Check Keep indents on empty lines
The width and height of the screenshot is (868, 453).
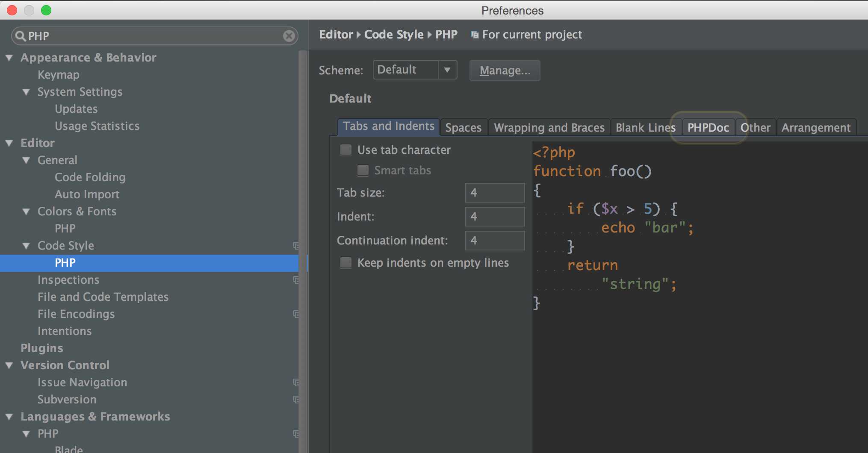345,262
